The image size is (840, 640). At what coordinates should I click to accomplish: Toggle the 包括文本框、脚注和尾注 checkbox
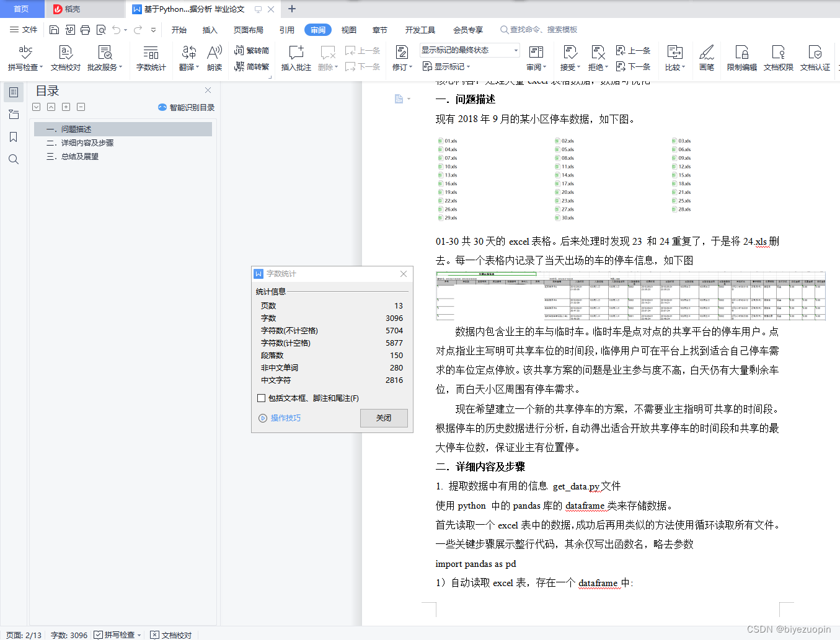coord(261,398)
